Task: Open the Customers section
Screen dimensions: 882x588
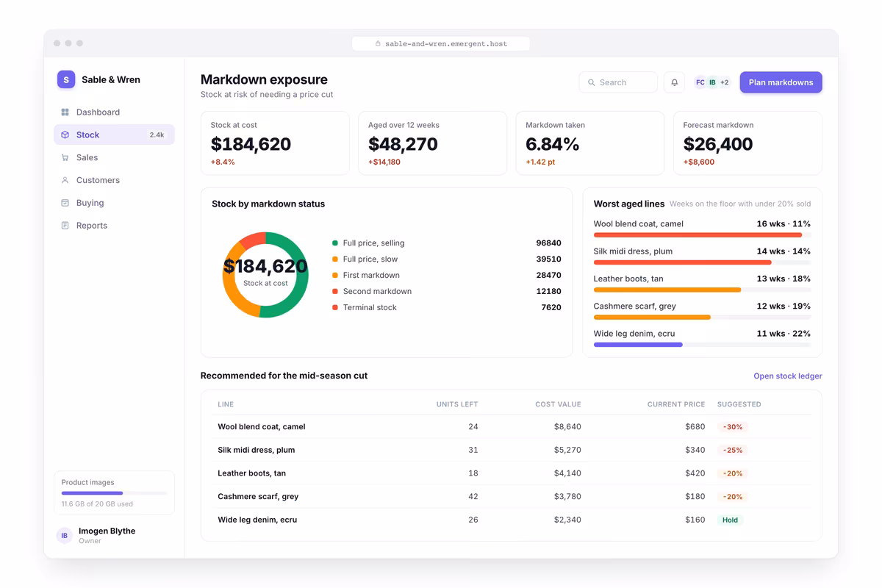Action: coord(114,180)
